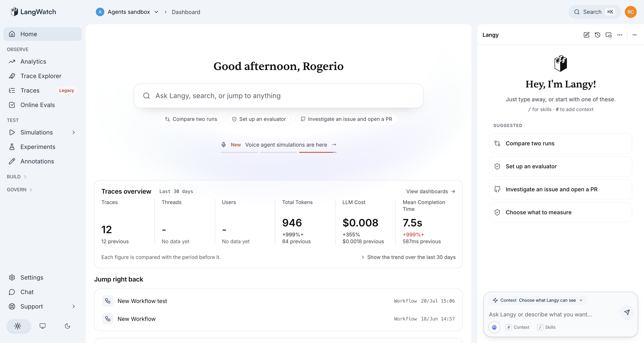Click the LangWatch logo
644x343 pixels.
(33, 12)
